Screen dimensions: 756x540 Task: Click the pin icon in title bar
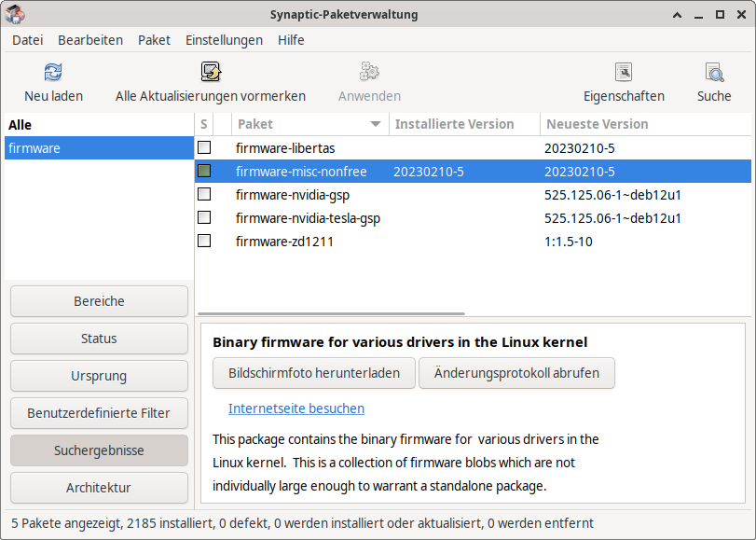(x=677, y=14)
